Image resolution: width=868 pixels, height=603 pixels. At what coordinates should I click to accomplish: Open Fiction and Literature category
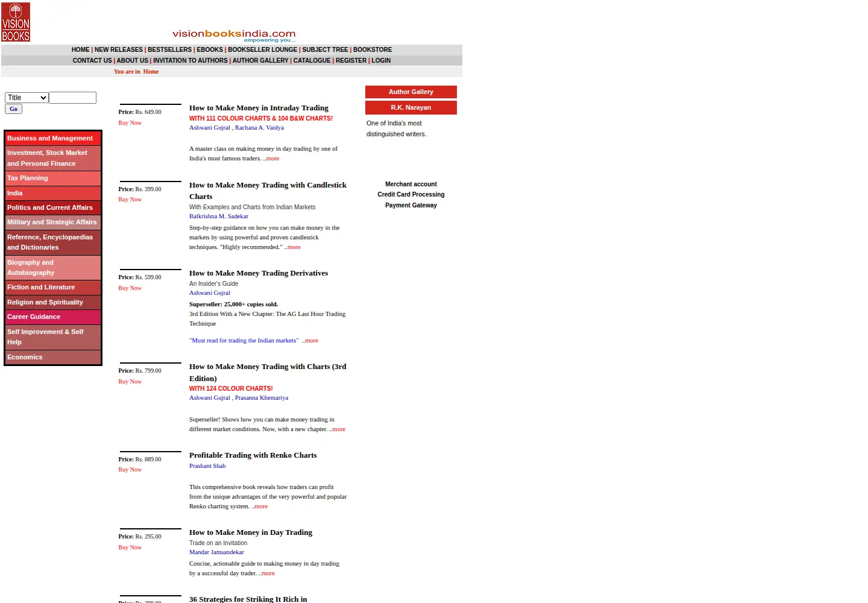click(x=53, y=288)
